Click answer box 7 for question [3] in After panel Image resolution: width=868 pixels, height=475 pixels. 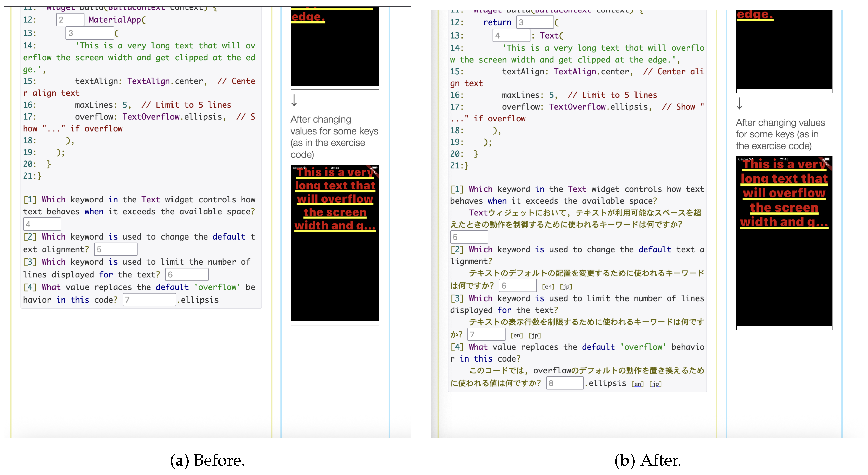coord(486,335)
